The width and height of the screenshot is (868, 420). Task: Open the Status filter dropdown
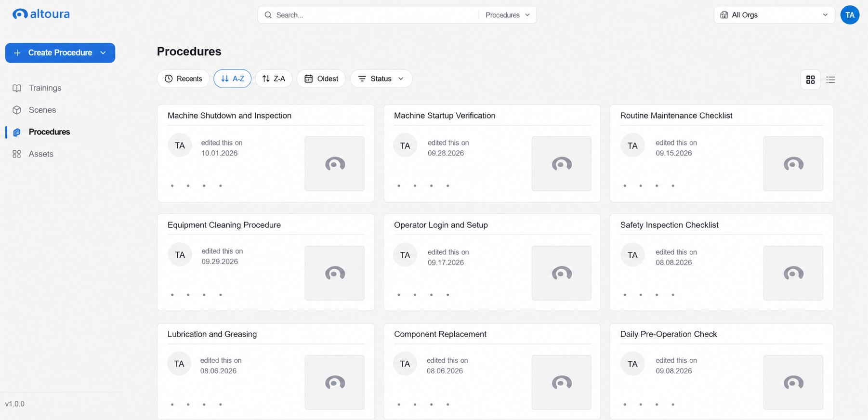(381, 79)
